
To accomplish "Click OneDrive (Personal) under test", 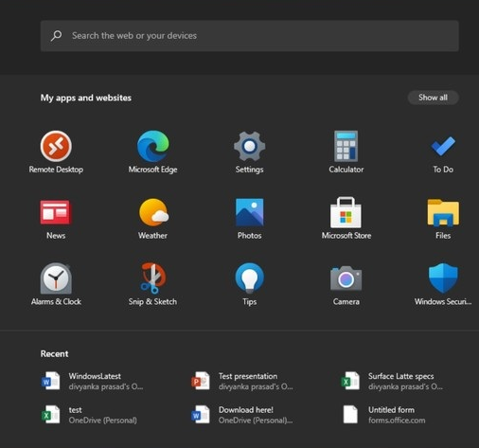I will point(103,421).
